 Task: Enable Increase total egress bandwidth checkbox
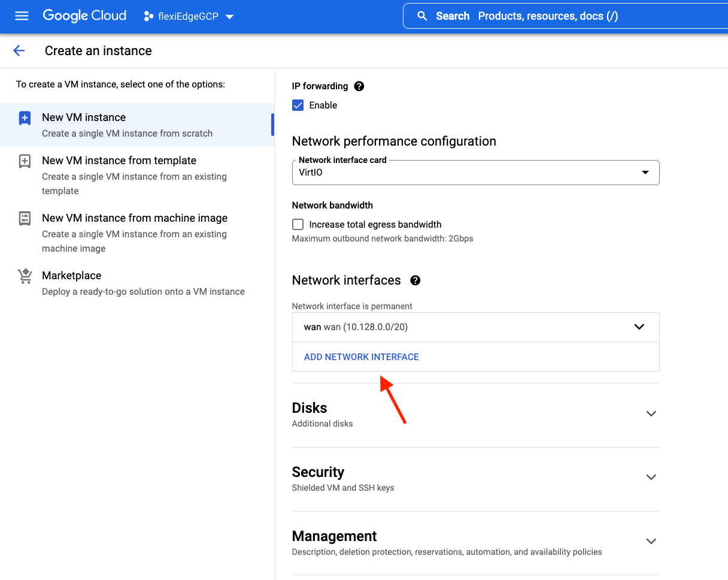(298, 225)
